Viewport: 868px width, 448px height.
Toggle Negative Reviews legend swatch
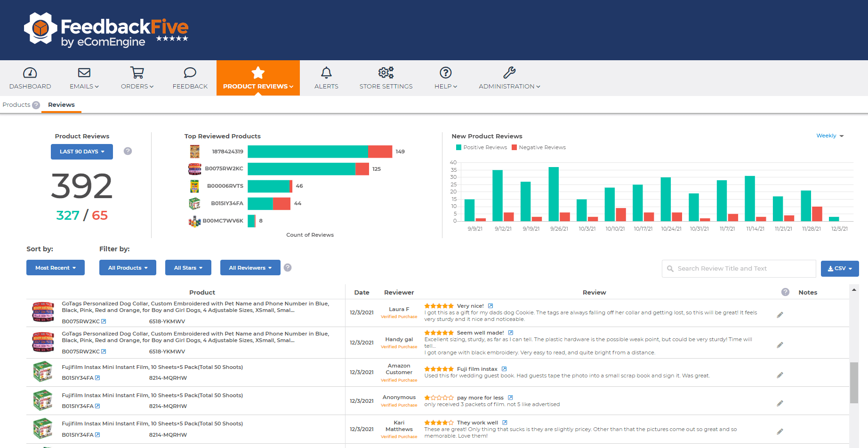[x=514, y=147]
